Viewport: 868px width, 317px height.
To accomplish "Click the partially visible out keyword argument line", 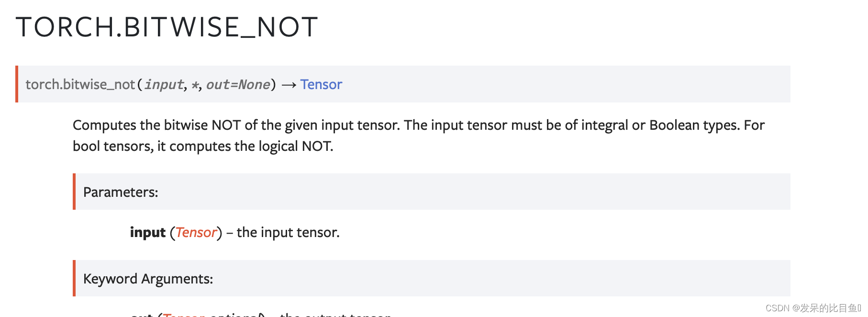I will (x=261, y=314).
